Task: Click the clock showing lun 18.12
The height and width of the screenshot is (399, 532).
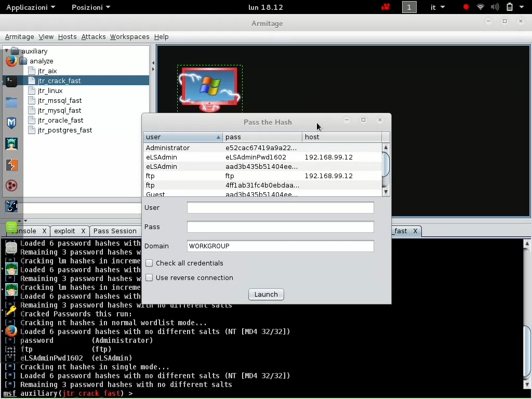Action: (x=265, y=7)
